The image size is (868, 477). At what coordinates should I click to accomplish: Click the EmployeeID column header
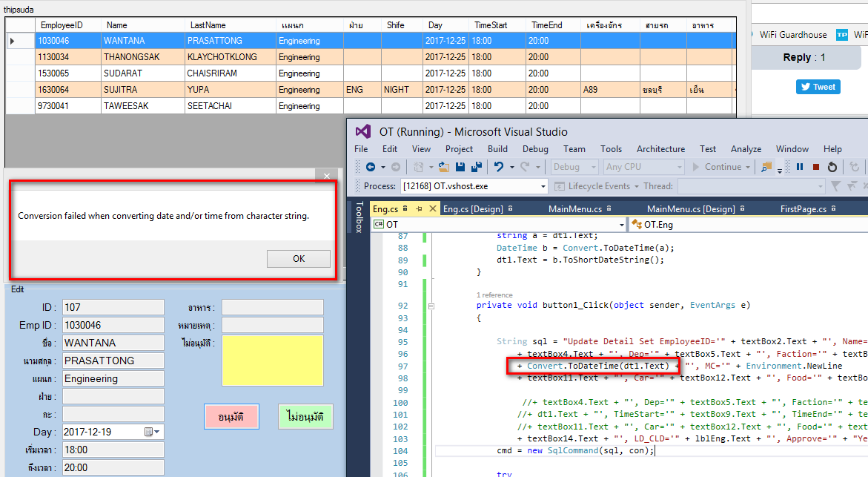click(68, 25)
